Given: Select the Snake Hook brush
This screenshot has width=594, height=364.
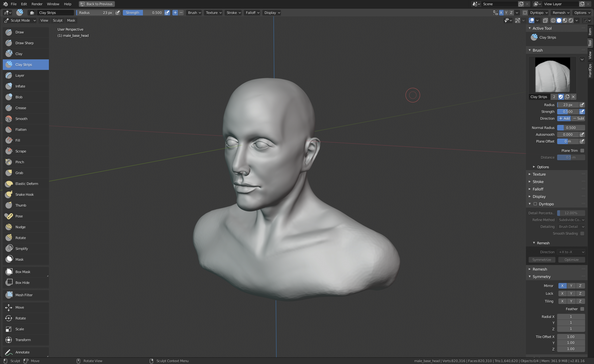Looking at the screenshot, I should coord(24,195).
